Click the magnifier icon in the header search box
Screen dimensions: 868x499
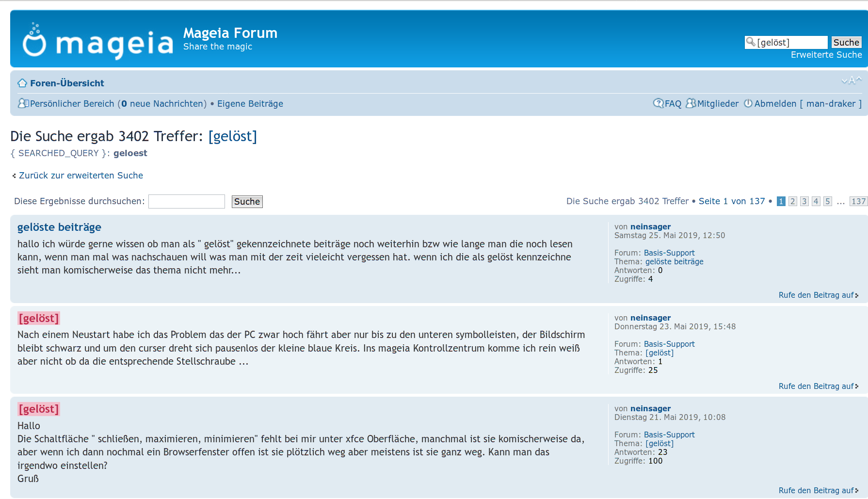(751, 42)
